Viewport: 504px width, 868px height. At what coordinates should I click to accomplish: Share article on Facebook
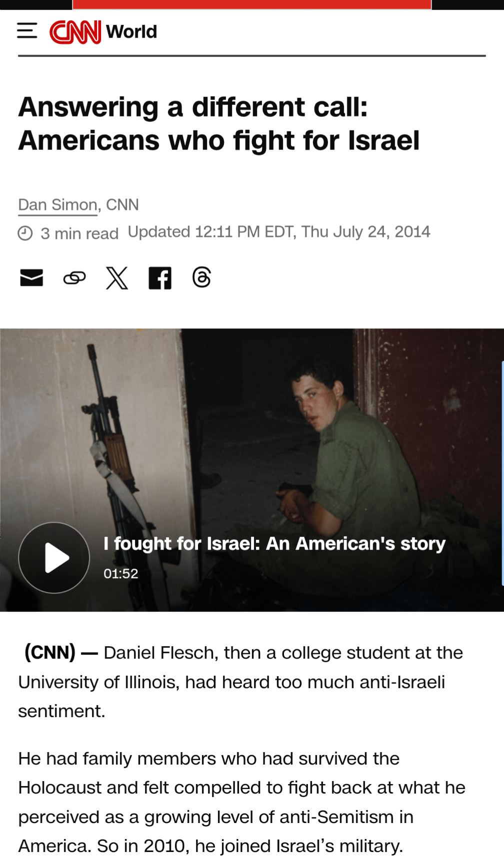coord(160,278)
